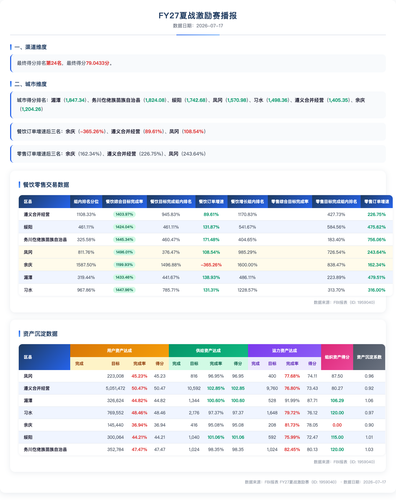
Task: Click "务川仡佬族苗族自治县" in the transaction table
Action: point(45,240)
